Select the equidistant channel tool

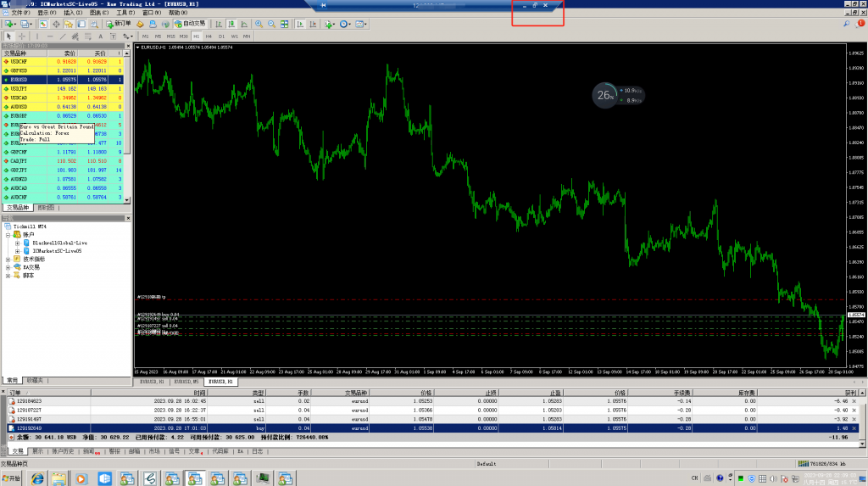[x=75, y=36]
